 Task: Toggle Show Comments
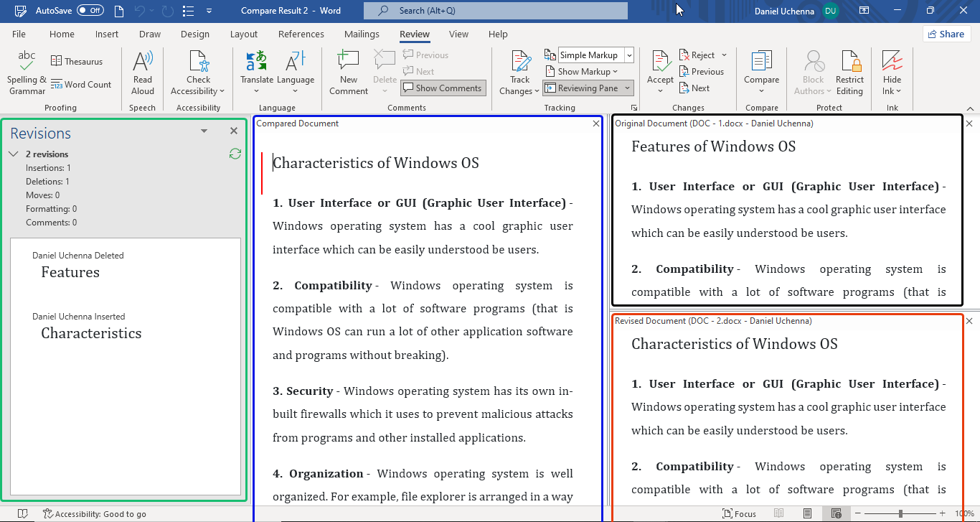point(443,88)
